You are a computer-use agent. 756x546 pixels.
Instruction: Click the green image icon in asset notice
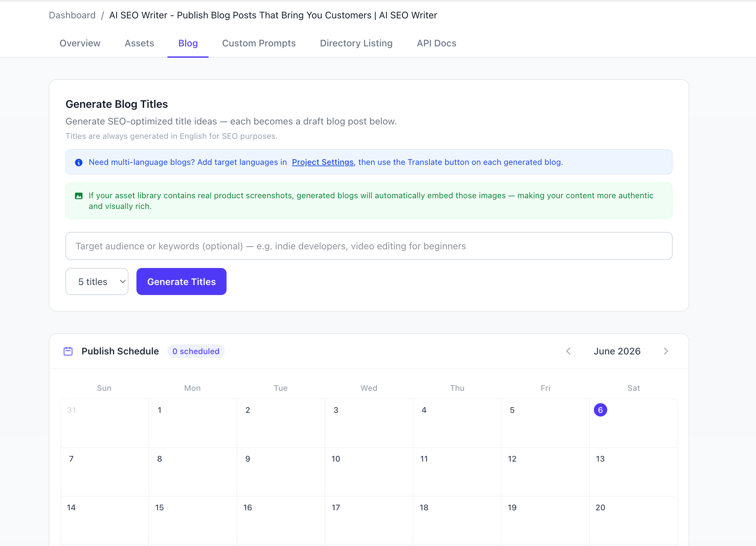[x=79, y=196]
